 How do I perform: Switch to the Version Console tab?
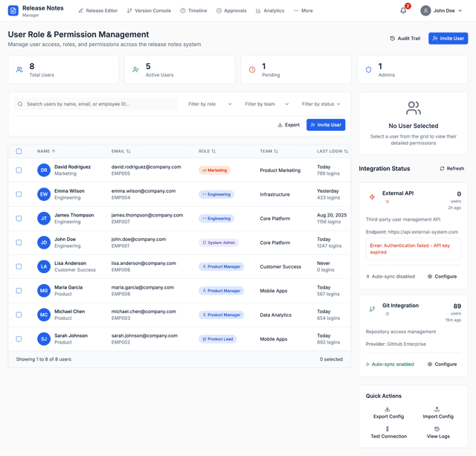(x=149, y=11)
